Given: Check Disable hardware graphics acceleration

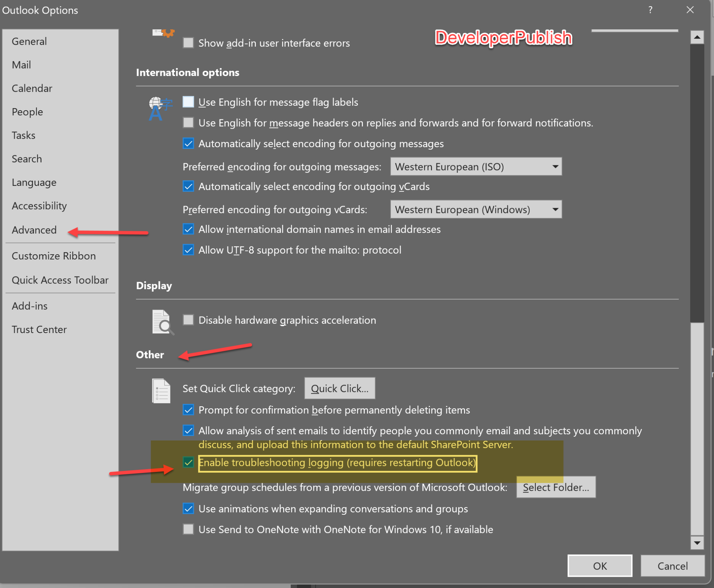Looking at the screenshot, I should pos(188,320).
